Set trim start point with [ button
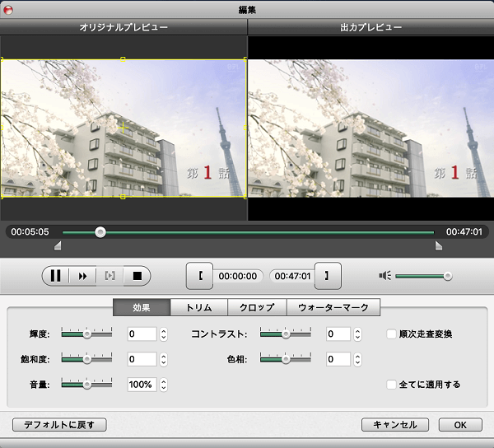Viewport: 494px width, 448px height. coord(200,276)
